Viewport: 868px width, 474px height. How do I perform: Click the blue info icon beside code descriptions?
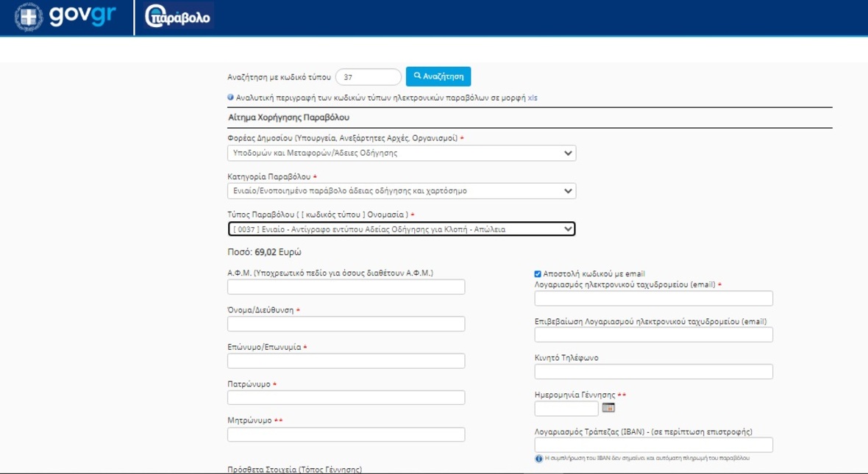(231, 97)
